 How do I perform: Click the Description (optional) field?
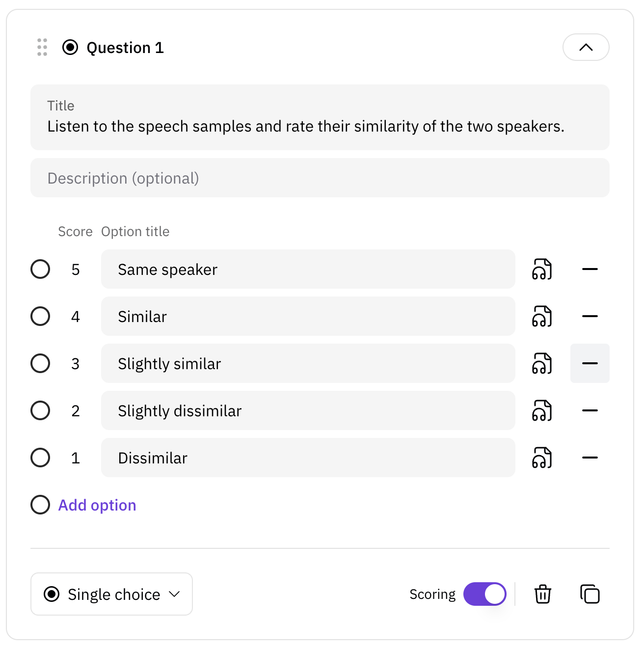click(320, 178)
